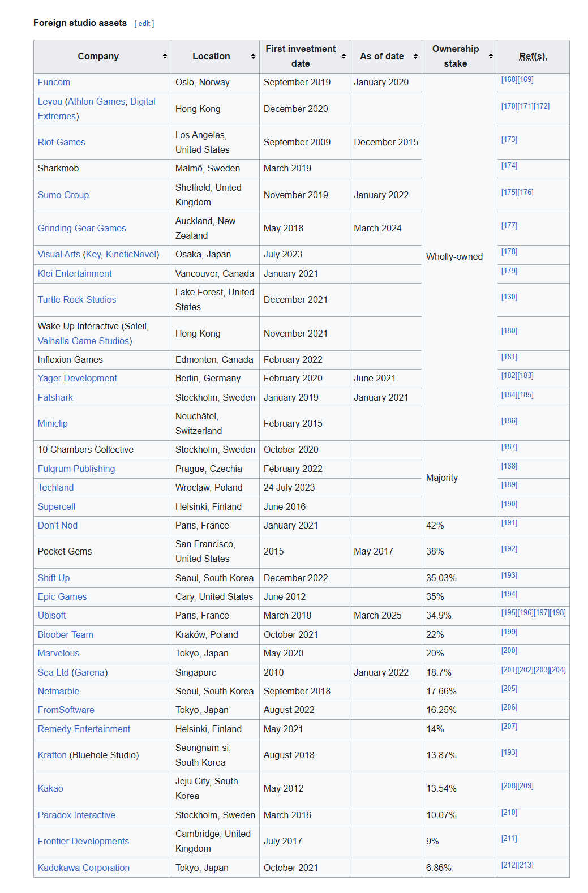Click edit link beside Foreign studio assets
Viewport: 588px width, 893px height.
144,24
